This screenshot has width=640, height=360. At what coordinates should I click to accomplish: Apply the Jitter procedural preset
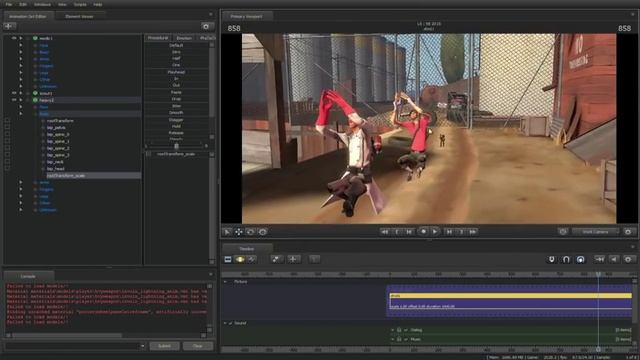176,106
